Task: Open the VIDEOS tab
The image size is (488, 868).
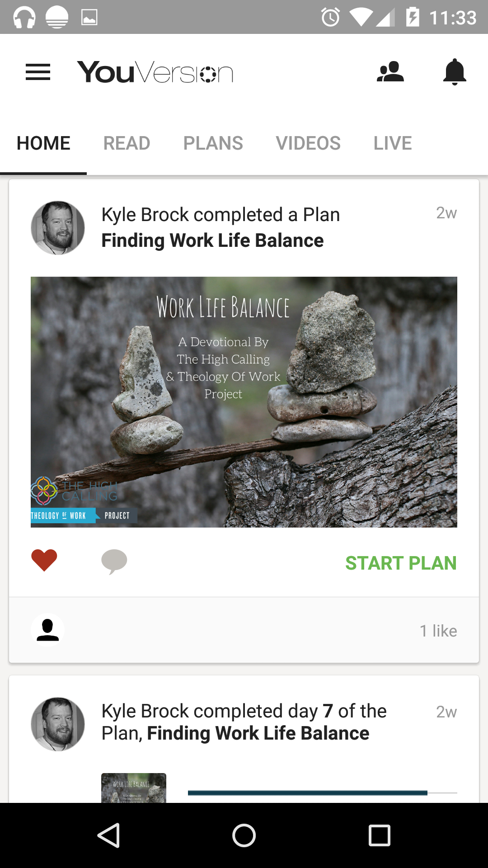Action: pyautogui.click(x=308, y=143)
